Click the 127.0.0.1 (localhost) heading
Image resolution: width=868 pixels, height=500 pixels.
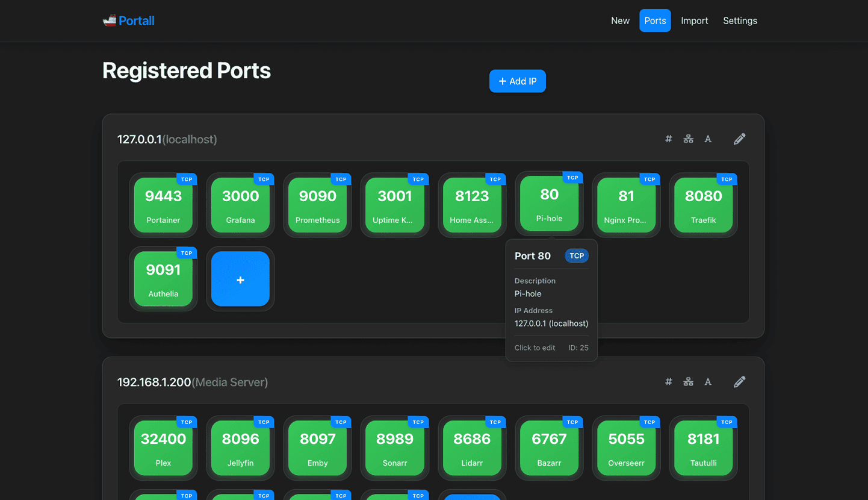pos(167,139)
